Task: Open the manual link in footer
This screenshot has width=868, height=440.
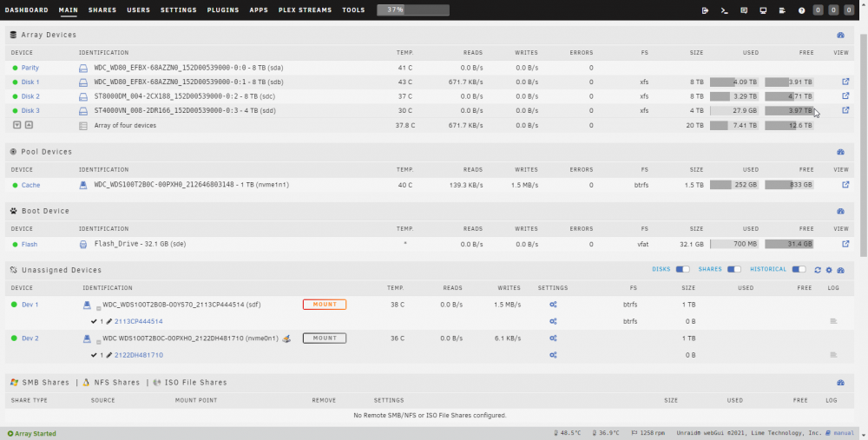Action: coord(845,433)
